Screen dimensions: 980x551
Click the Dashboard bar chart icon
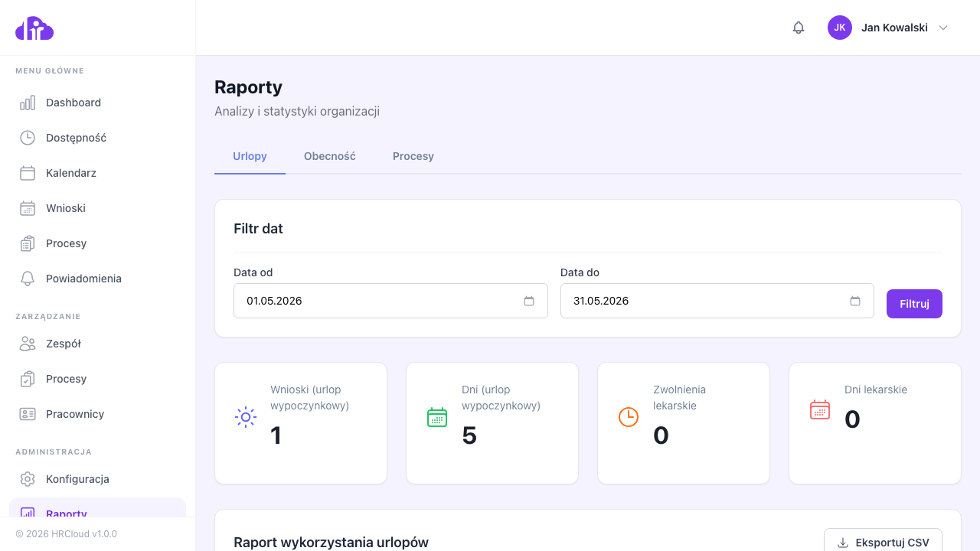coord(28,103)
